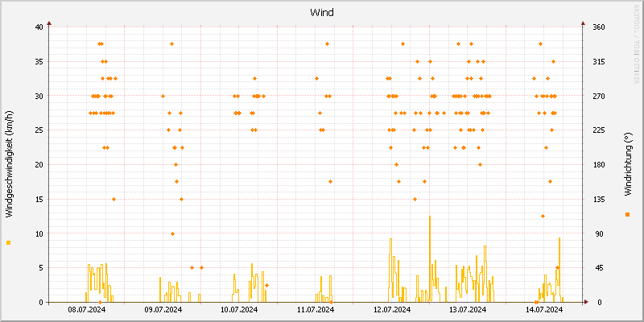
Task: Click the left axis value 10
Action: pos(39,233)
